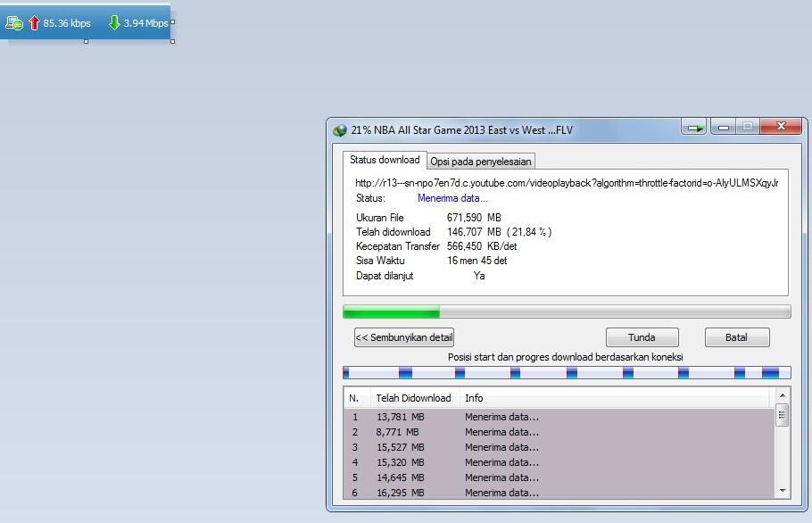Click the 566,450 KB/det transfer speed
Image resolution: width=812 pixels, height=523 pixels.
point(482,246)
